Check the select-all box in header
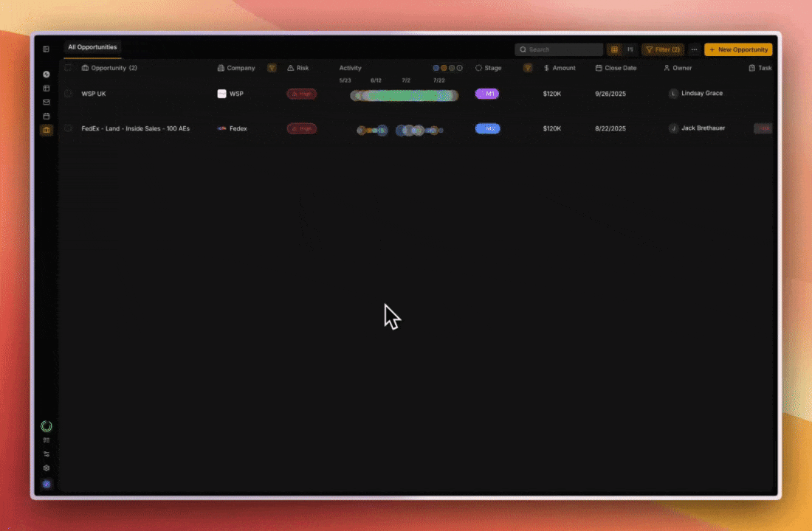This screenshot has width=812, height=531. 68,68
